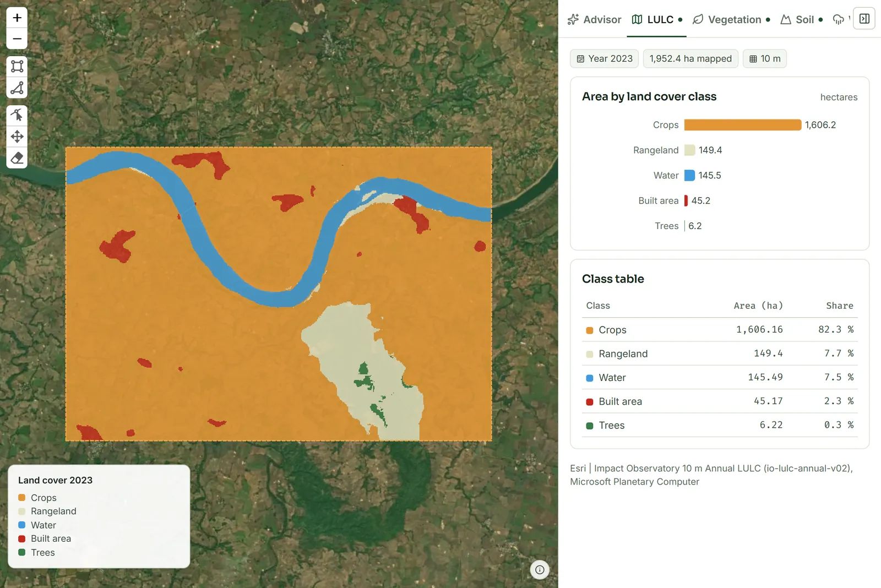Click the Area (ha) column header
The height and width of the screenshot is (588, 881).
[x=758, y=306]
